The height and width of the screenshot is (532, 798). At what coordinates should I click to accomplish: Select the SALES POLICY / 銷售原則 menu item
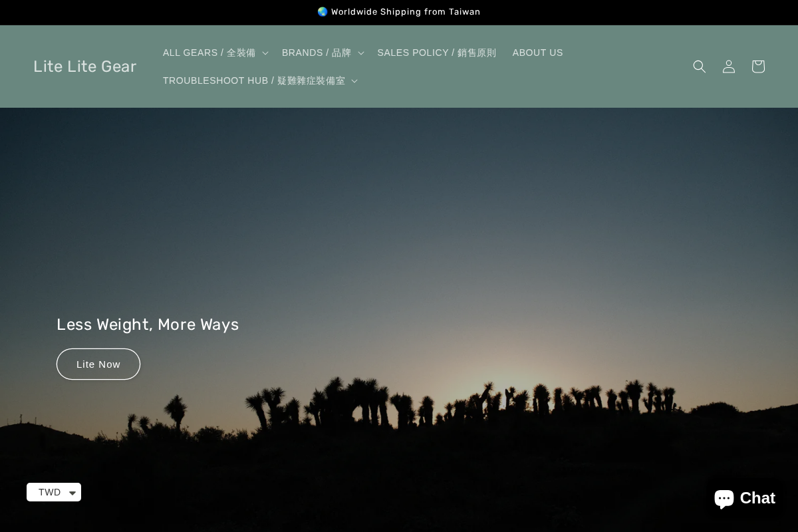(437, 53)
